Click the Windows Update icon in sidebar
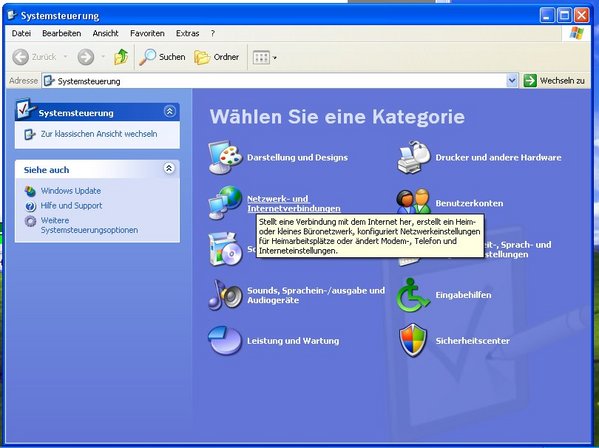The height and width of the screenshot is (448, 599). tap(30, 191)
